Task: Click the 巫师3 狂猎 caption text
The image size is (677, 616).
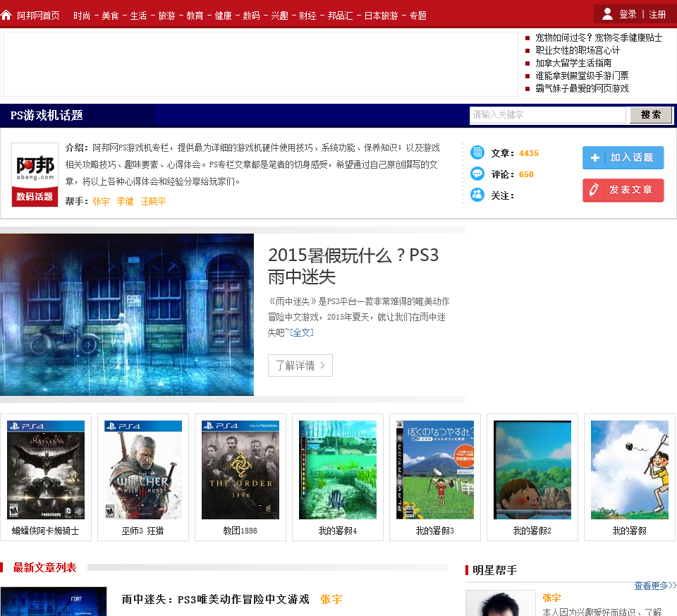Action: pos(142,531)
